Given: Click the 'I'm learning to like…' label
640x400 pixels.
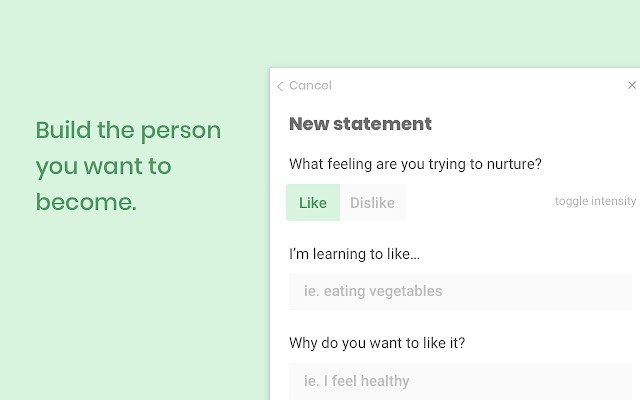Looking at the screenshot, I should coord(354,254).
